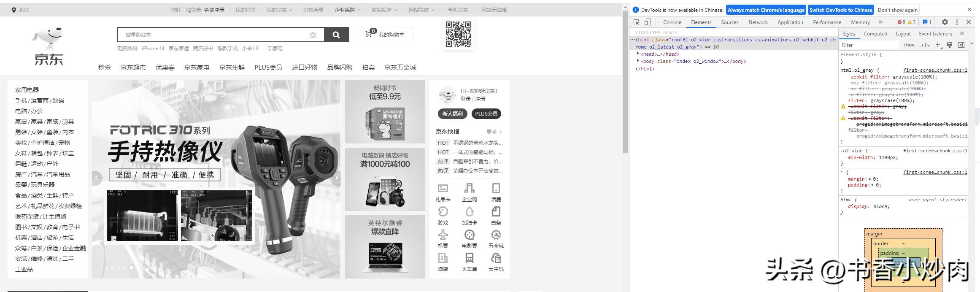The image size is (980, 292).
Task: Show more DevTools main tabs chevron
Action: click(x=880, y=22)
